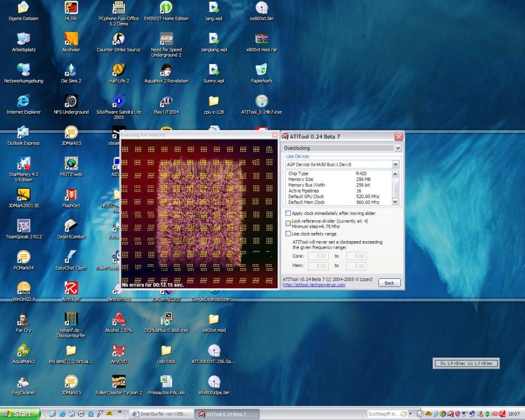The height and width of the screenshot is (420, 525).
Task: Select the Memory Bus Width row
Action: tap(339, 185)
